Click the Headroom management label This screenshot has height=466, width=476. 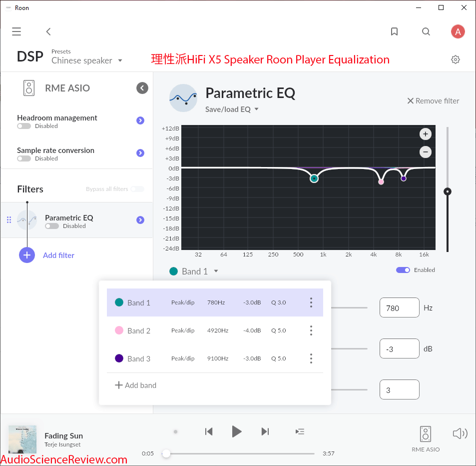click(57, 118)
